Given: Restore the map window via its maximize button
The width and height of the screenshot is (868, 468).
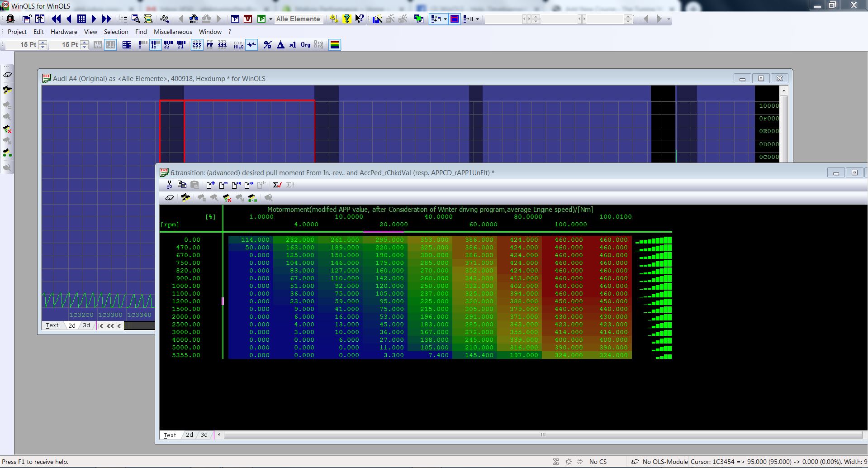Looking at the screenshot, I should point(854,172).
